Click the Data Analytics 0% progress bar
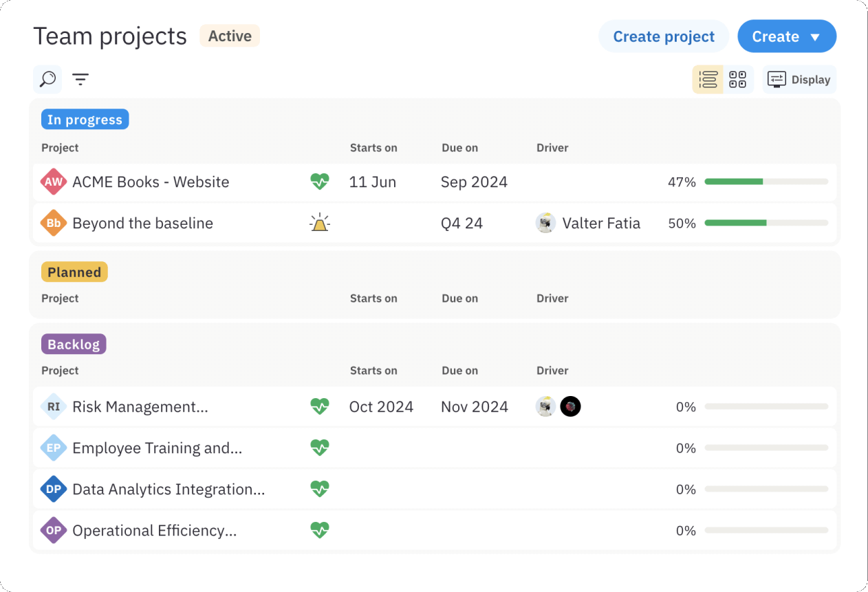The width and height of the screenshot is (868, 592). click(x=766, y=490)
